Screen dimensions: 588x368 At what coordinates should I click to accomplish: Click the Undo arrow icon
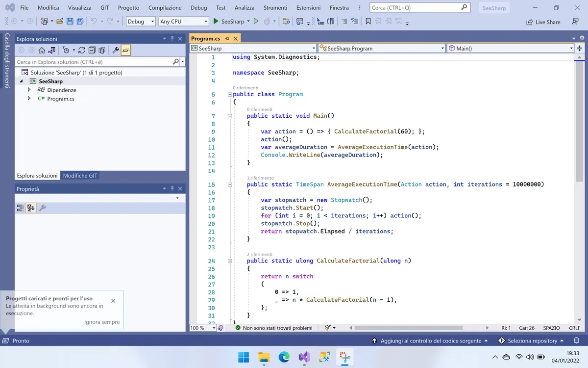(94, 22)
